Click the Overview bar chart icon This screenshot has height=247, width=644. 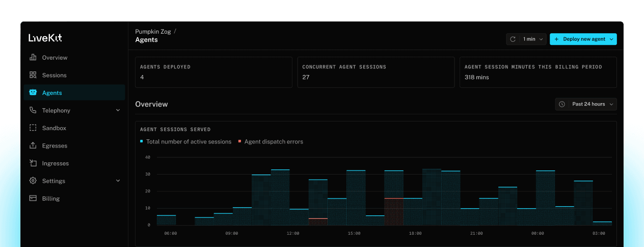(33, 58)
